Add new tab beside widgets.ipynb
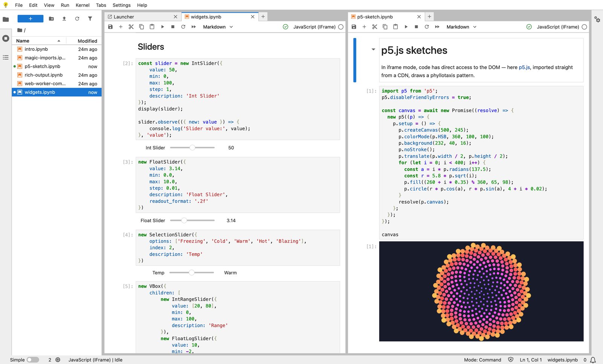The height and width of the screenshot is (364, 603). [x=263, y=17]
